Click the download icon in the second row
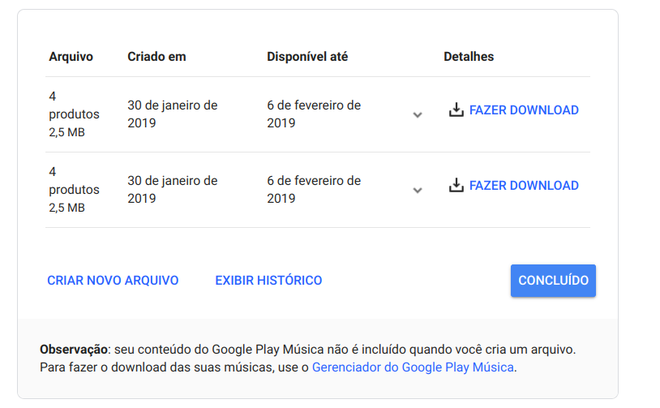This screenshot has width=660, height=408. [x=456, y=185]
